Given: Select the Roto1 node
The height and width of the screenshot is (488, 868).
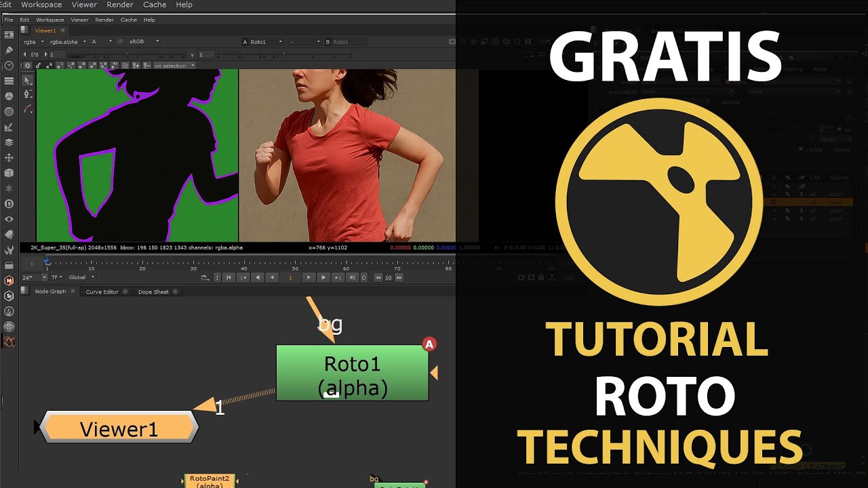Looking at the screenshot, I should tap(353, 373).
